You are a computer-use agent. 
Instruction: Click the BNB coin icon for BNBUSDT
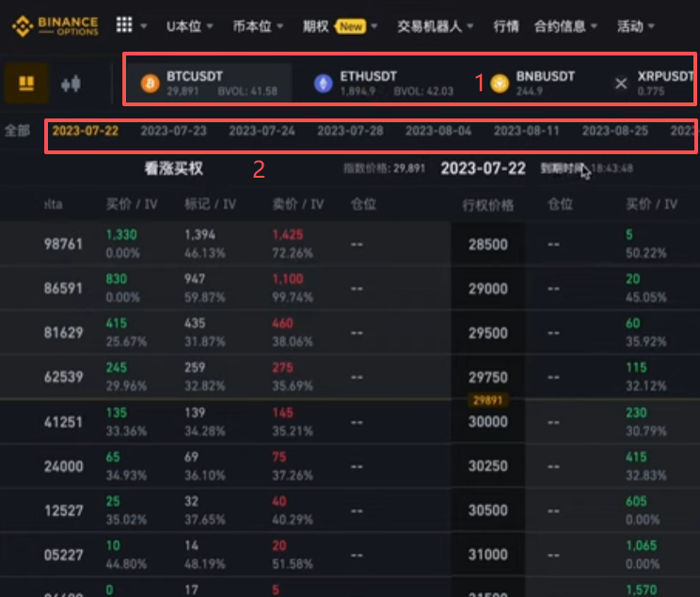tap(500, 84)
